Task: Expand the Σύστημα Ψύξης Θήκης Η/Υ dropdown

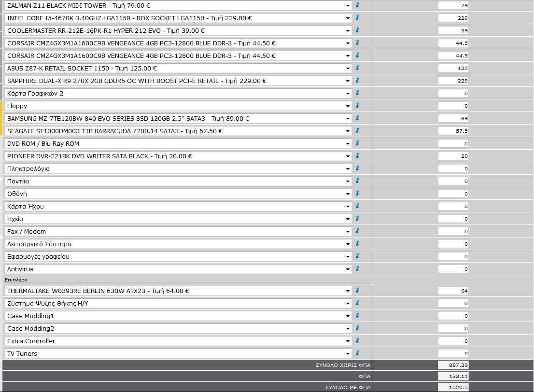Action: [x=178, y=304]
